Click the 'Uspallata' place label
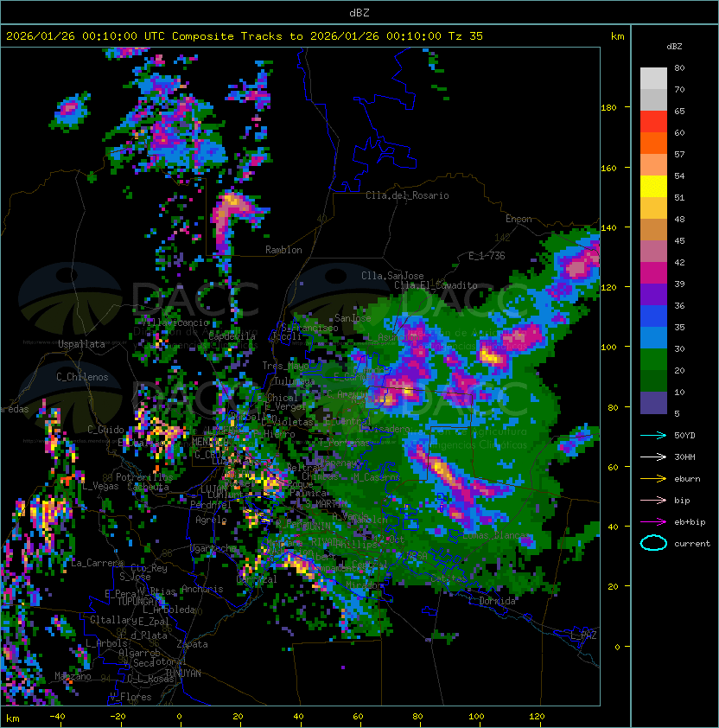719x728 pixels. 81,344
